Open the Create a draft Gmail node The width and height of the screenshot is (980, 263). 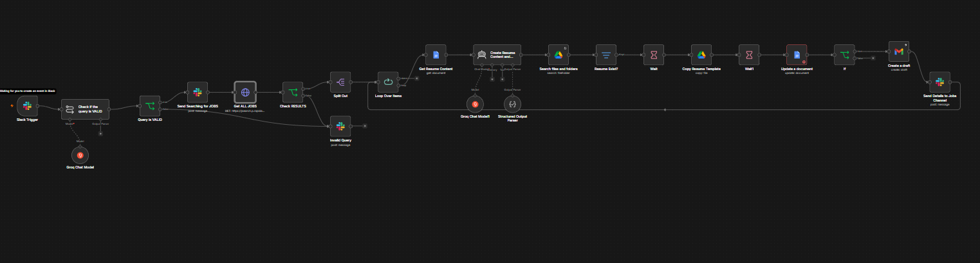(899, 51)
